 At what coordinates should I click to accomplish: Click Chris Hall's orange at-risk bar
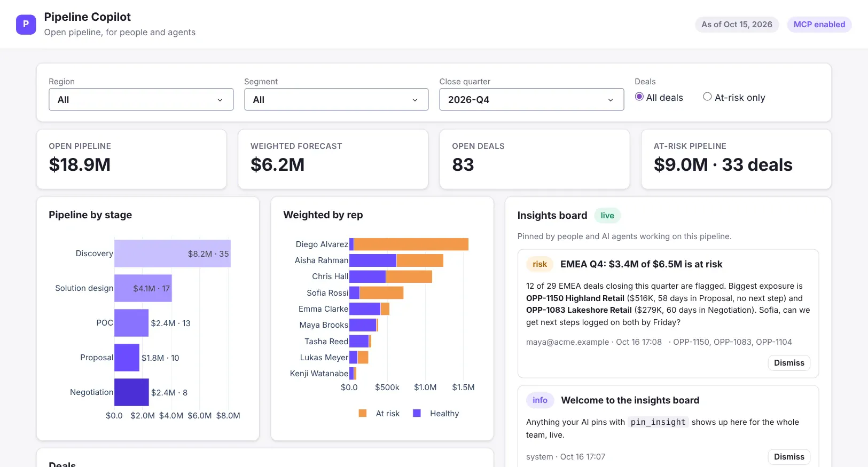coord(409,276)
